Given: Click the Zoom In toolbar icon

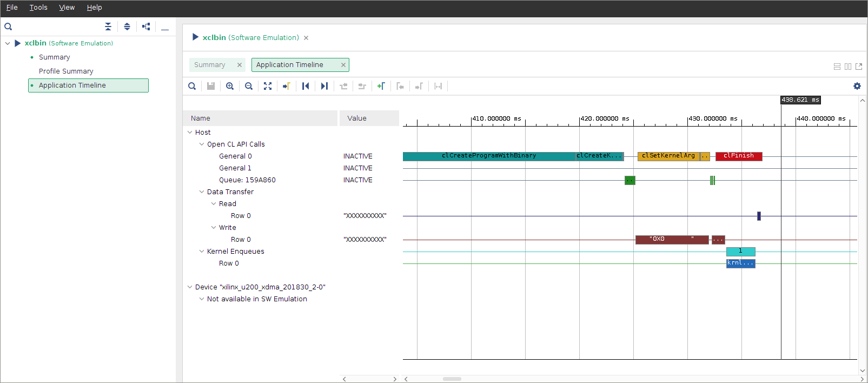Looking at the screenshot, I should coord(230,86).
